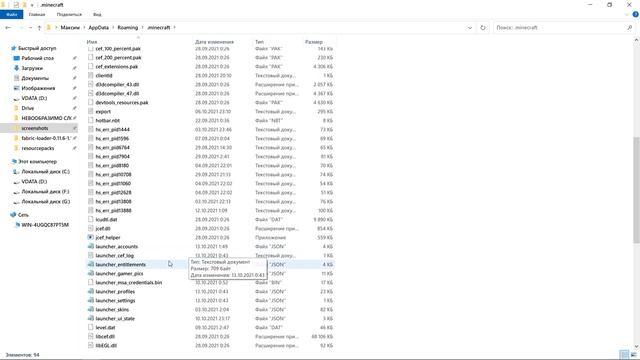Image resolution: width=640 pixels, height=360 pixels.
Task: Open Документы in sidebar
Action: click(35, 78)
